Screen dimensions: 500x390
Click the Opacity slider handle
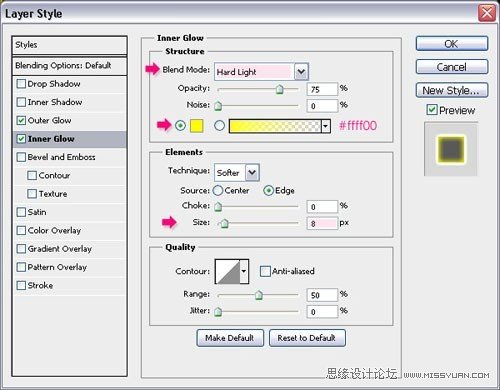(x=279, y=89)
